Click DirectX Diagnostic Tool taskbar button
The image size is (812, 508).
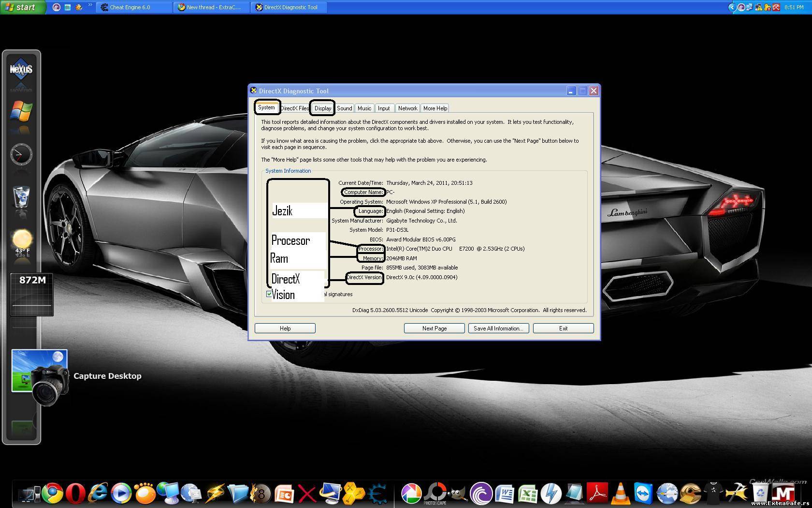pos(289,7)
